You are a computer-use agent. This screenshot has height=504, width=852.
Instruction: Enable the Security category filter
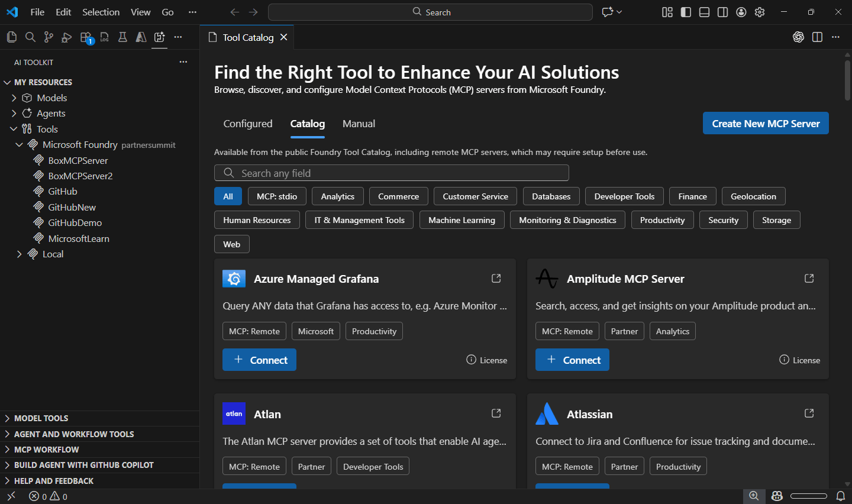723,219
